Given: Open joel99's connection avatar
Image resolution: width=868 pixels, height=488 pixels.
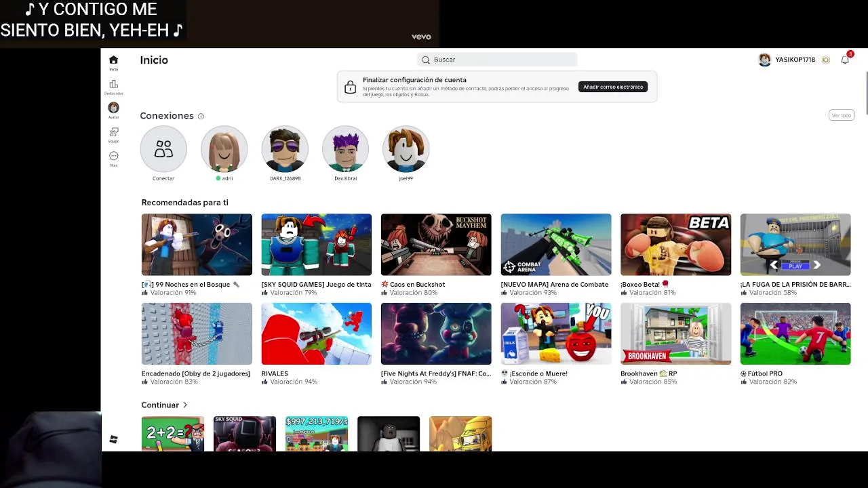Looking at the screenshot, I should point(406,148).
